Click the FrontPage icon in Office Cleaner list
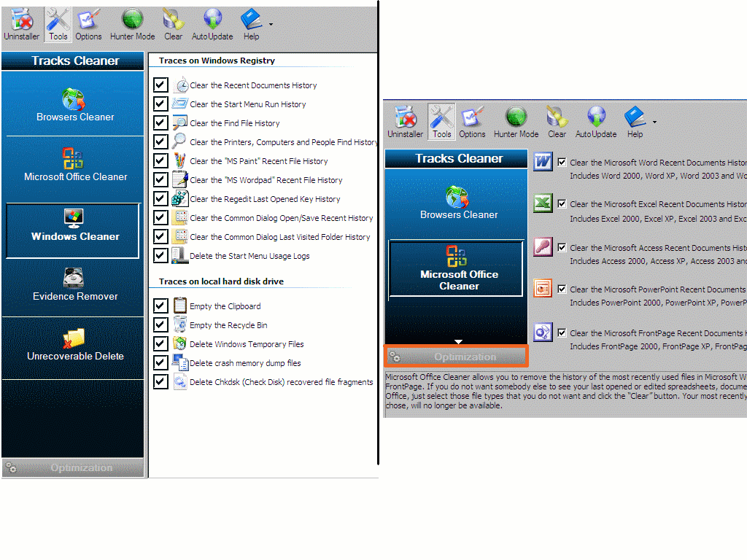This screenshot has width=747, height=560. coord(543,332)
